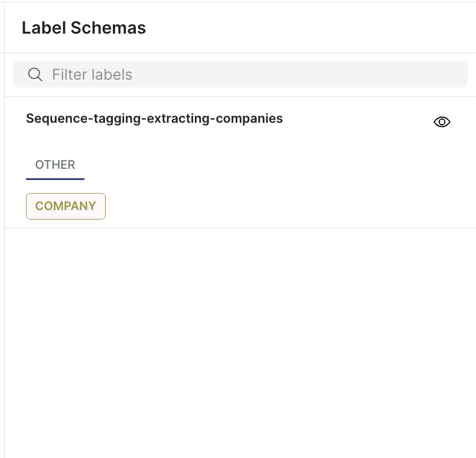This screenshot has width=476, height=458.
Task: Click the Label Schemas panel heading
Action: click(84, 28)
